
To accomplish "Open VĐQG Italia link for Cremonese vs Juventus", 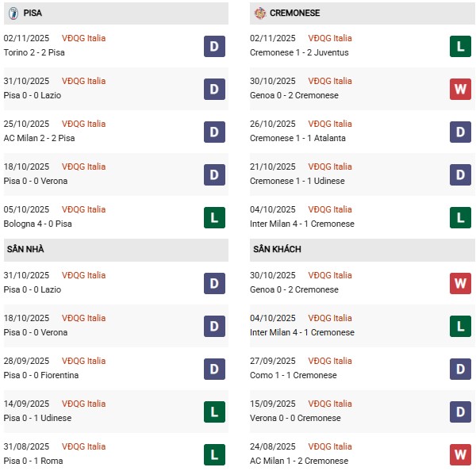I will (x=330, y=39).
